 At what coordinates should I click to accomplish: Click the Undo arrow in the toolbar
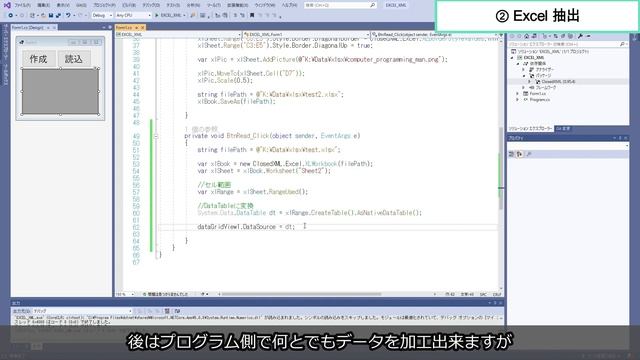tap(68, 15)
